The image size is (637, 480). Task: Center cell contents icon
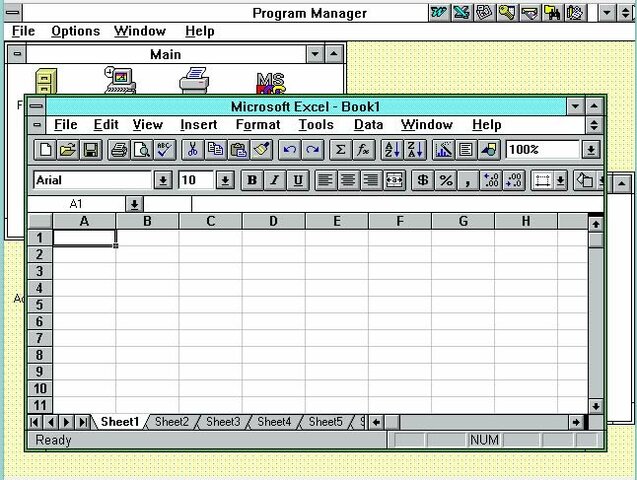348,180
